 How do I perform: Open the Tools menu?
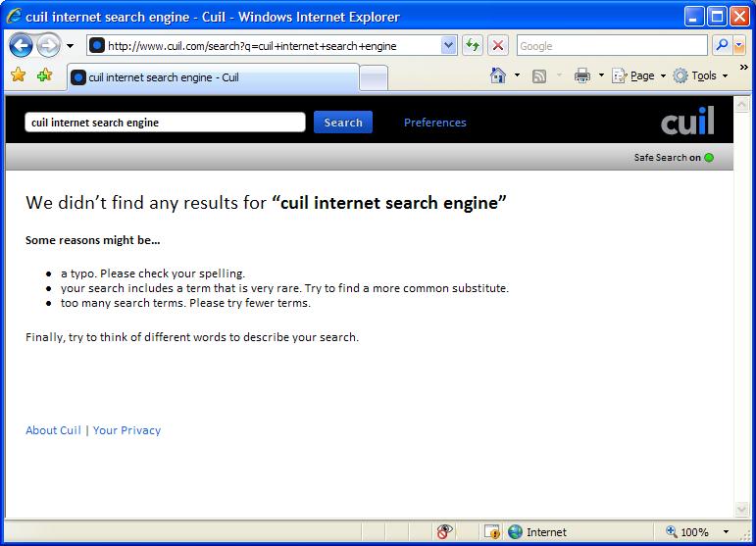(700, 75)
